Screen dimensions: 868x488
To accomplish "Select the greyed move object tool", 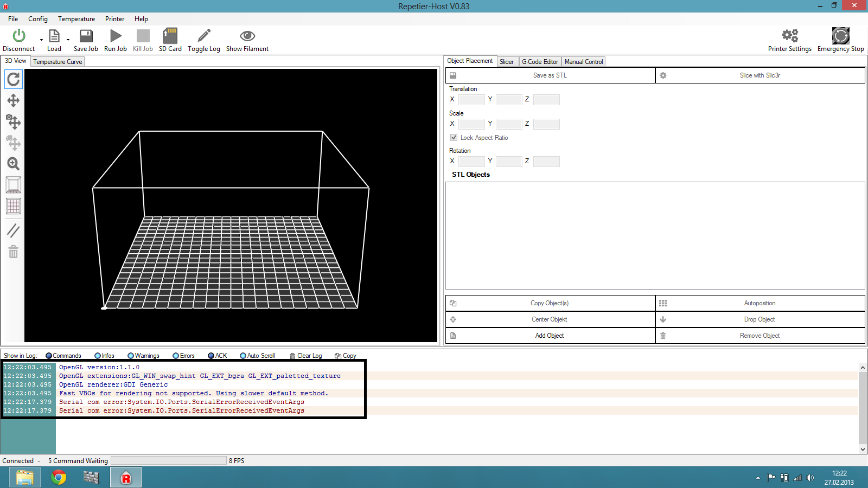I will [14, 143].
